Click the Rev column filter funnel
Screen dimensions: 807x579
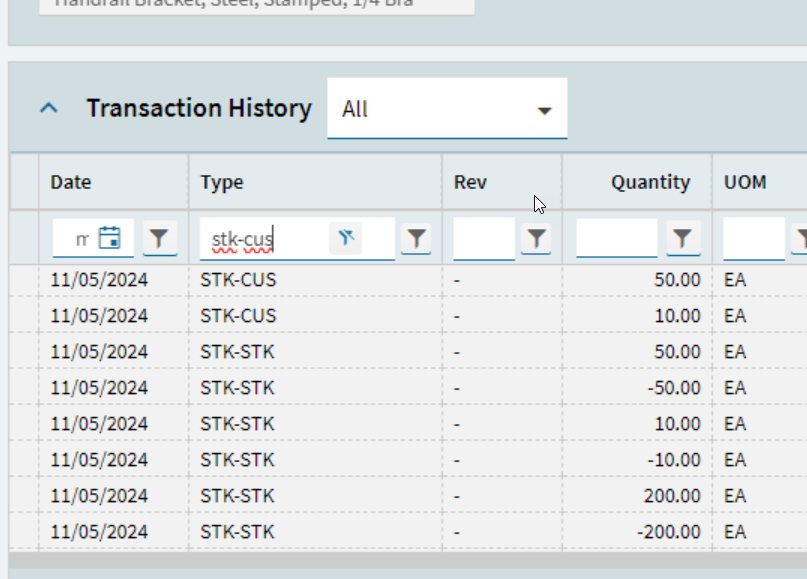pyautogui.click(x=536, y=238)
